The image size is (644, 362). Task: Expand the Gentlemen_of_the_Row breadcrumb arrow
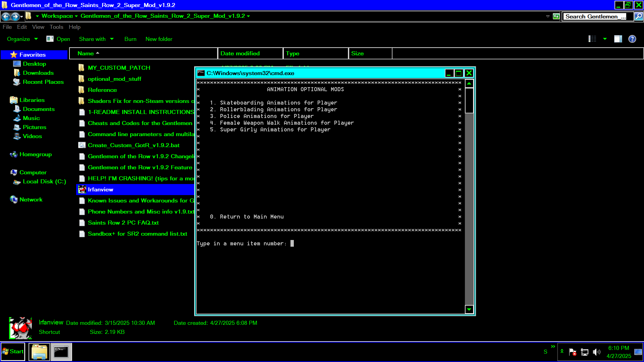pos(249,16)
